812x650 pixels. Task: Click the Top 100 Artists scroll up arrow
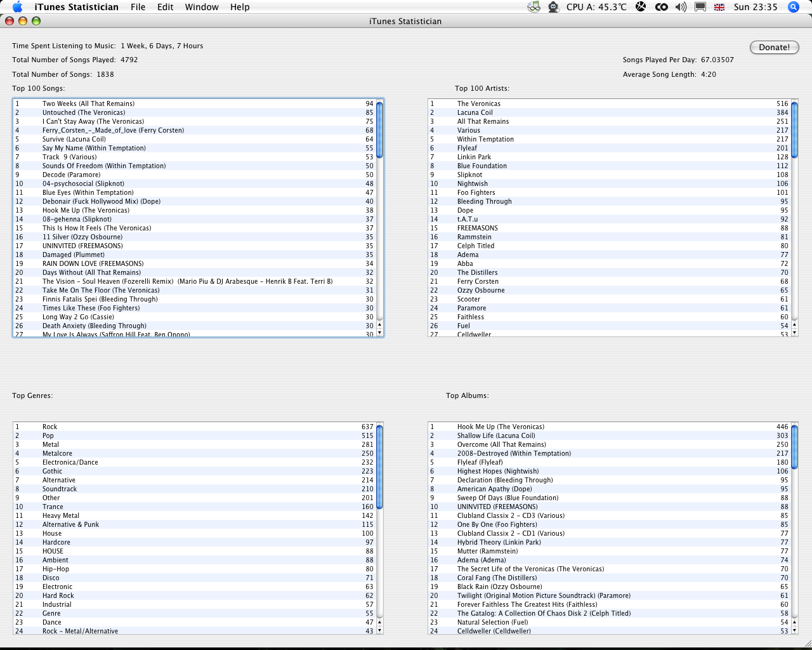[x=794, y=325]
